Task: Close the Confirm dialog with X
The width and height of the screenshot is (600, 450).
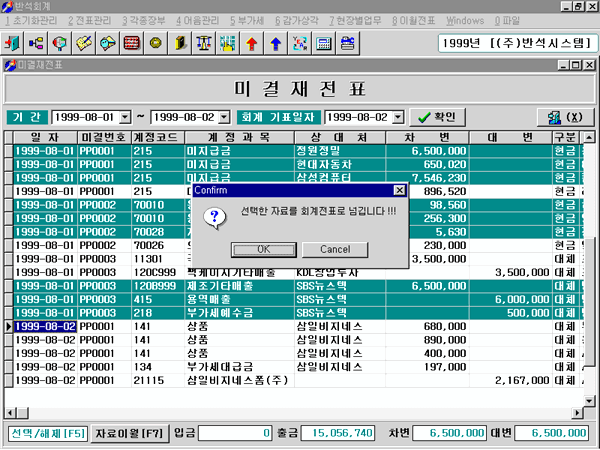Action: pos(399,190)
